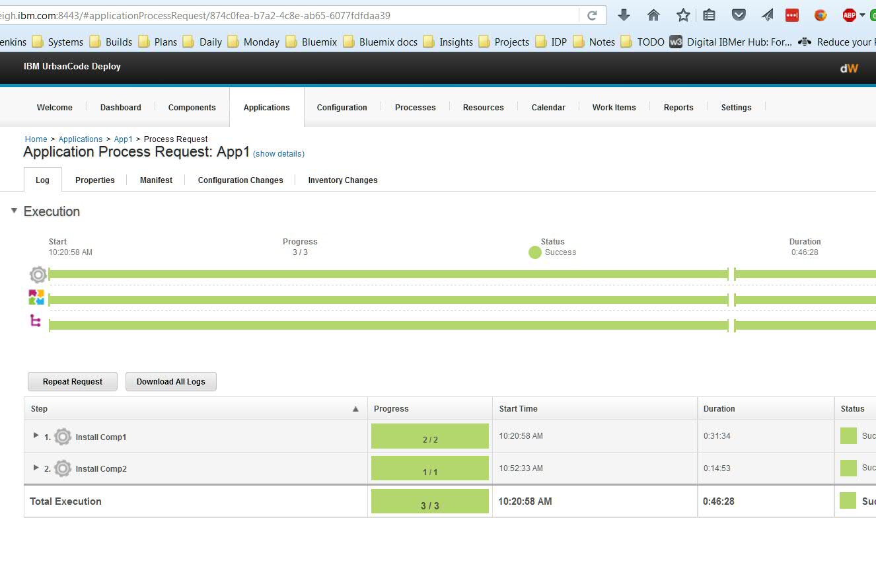Expand the Install Comp1 step details

(x=35, y=436)
